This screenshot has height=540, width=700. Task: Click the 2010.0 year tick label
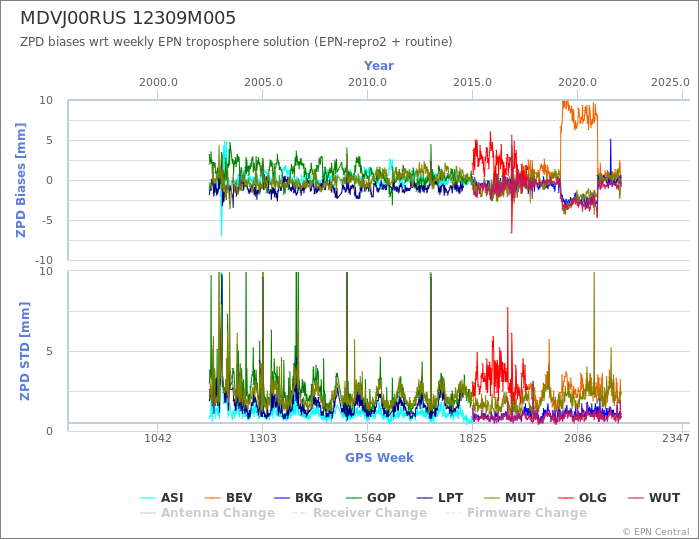(x=367, y=83)
